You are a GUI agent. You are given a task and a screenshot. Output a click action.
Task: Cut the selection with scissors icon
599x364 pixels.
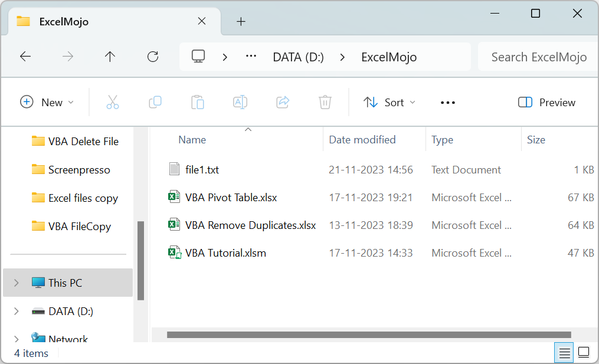click(112, 103)
